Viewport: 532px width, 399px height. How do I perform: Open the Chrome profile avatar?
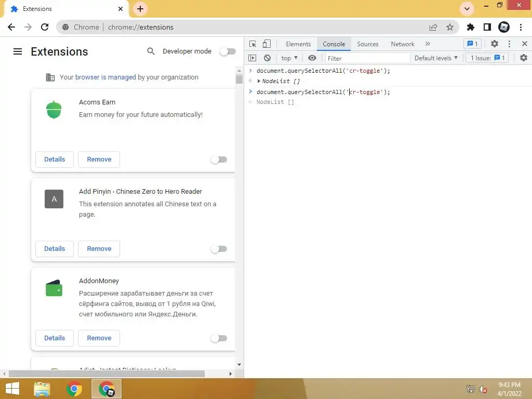[504, 27]
